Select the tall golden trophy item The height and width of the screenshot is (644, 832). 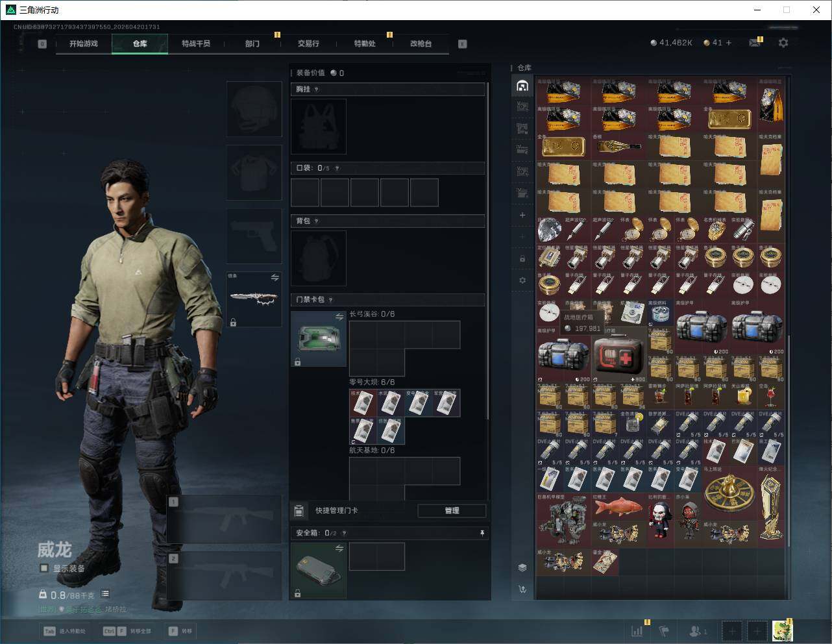click(x=771, y=506)
